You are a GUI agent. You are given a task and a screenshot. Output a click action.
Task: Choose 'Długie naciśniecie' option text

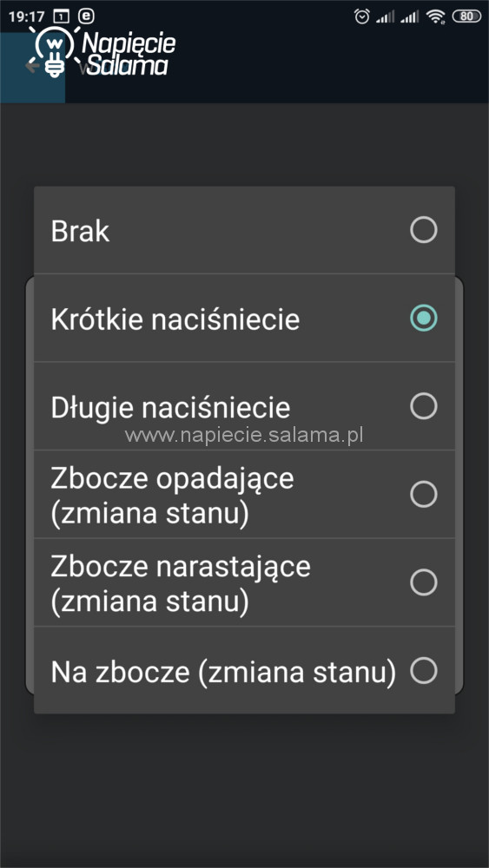(170, 408)
